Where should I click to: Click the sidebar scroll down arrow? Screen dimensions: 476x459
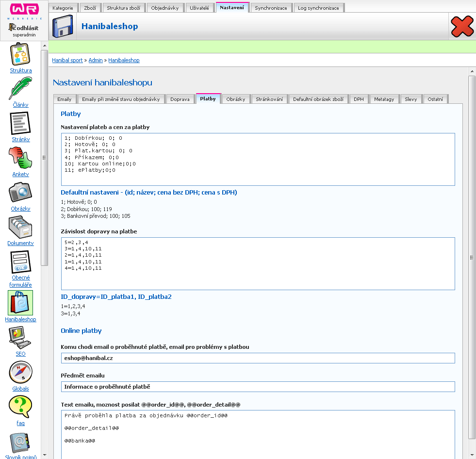point(45,455)
